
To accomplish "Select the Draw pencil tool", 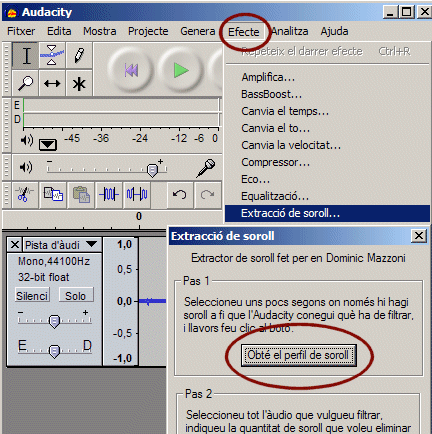I will click(x=79, y=56).
